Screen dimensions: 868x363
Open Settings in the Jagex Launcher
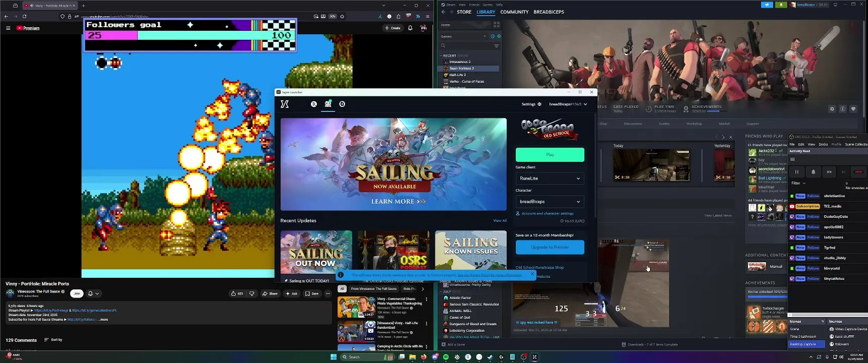(x=531, y=104)
